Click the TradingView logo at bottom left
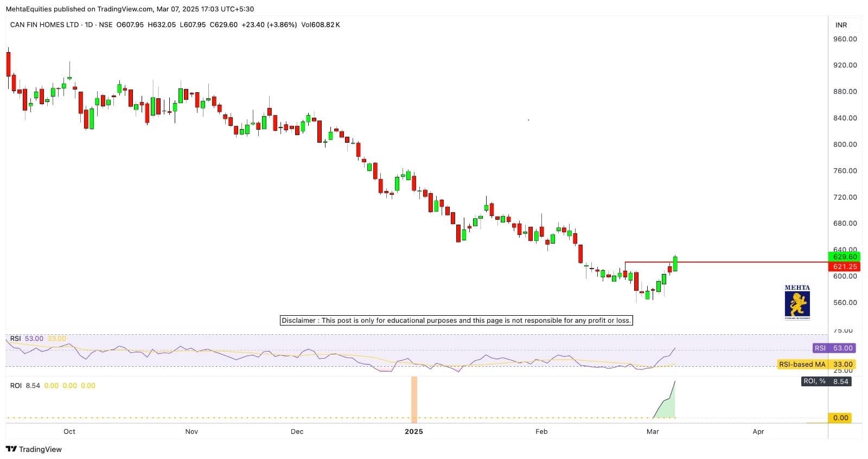 point(34,449)
